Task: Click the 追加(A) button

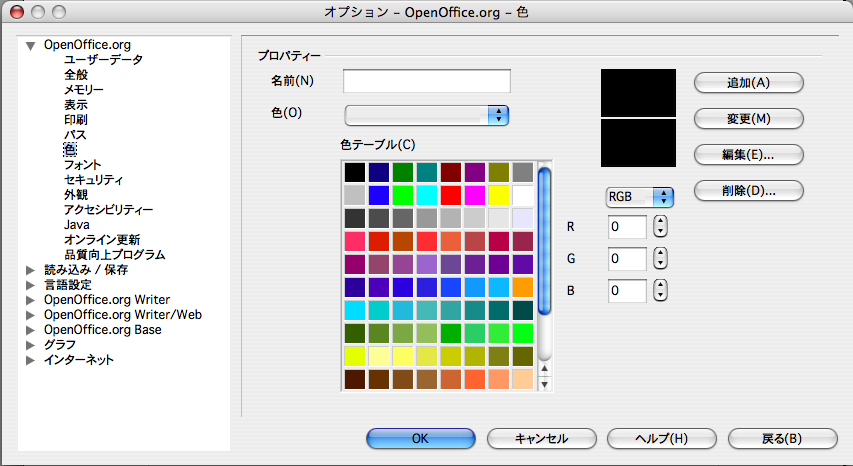Action: click(x=749, y=83)
